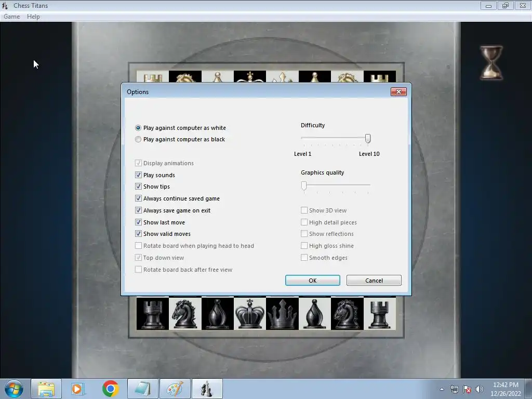Switch to the Notepad taskbar item

[142, 389]
